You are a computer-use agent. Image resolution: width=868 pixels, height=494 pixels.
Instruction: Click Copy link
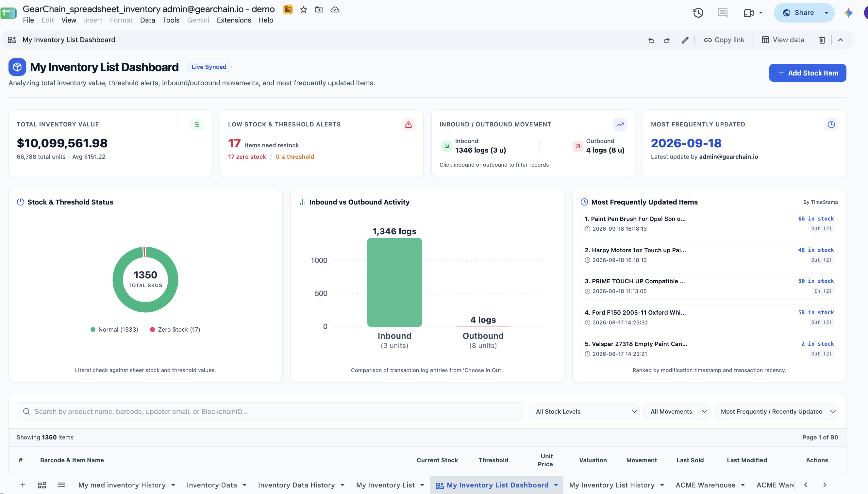[x=724, y=40]
